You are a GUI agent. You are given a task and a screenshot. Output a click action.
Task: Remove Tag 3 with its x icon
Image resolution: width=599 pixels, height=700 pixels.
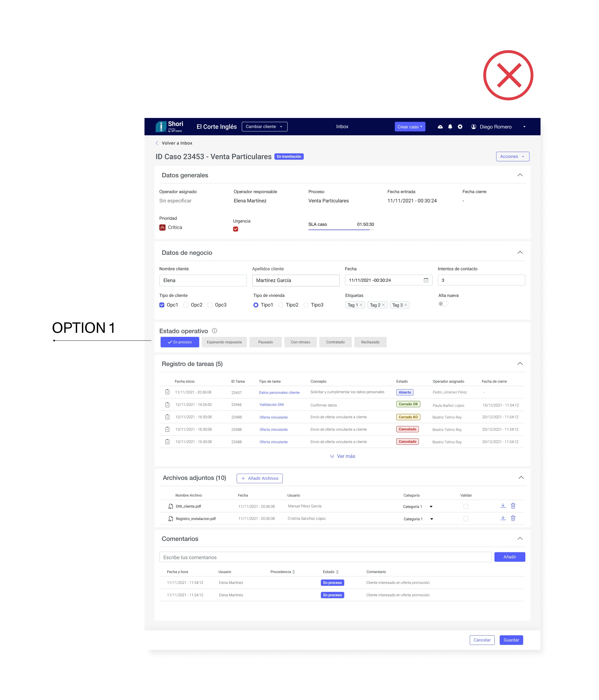(406, 305)
